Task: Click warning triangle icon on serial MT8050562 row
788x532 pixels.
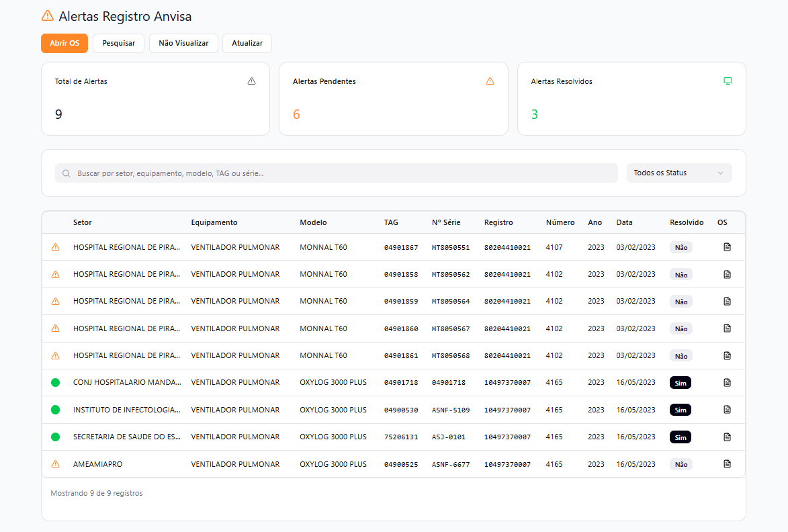Action: 56,275
